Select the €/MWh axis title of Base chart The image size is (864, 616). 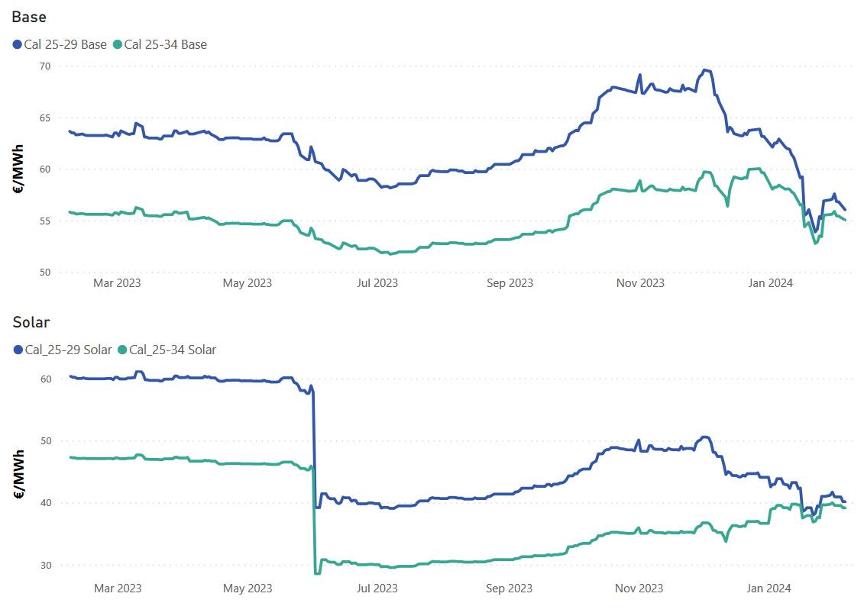tap(19, 169)
